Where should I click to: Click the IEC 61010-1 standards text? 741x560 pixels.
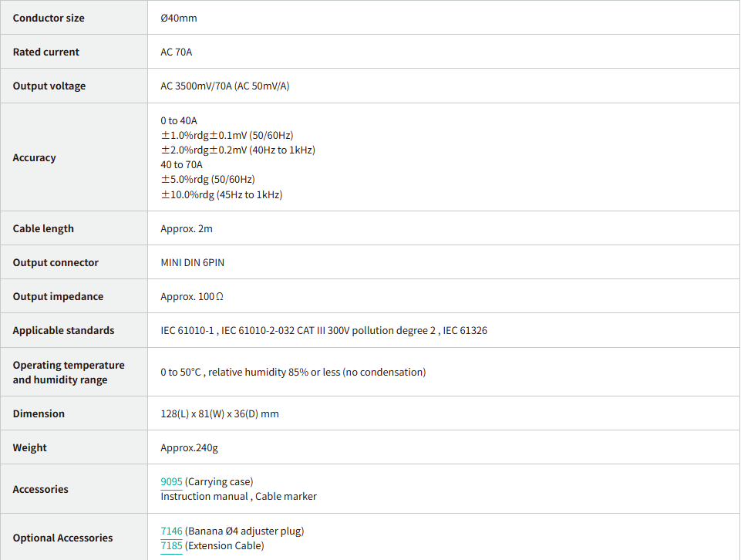coord(188,330)
